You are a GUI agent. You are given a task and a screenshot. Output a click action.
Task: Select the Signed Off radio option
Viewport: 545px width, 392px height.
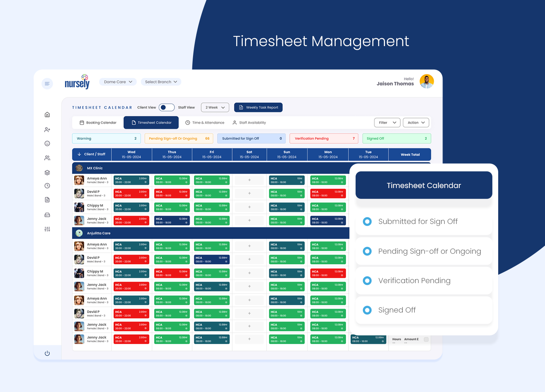coord(367,310)
